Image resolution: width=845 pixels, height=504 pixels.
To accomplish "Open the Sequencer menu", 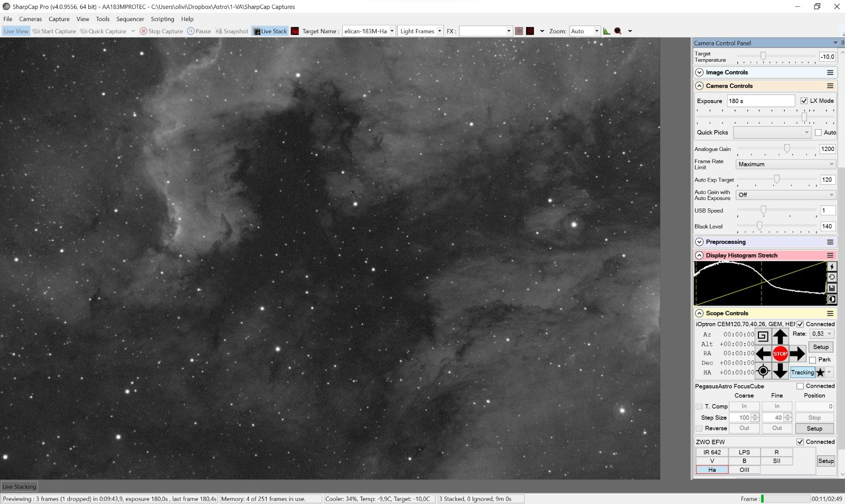I will [130, 19].
